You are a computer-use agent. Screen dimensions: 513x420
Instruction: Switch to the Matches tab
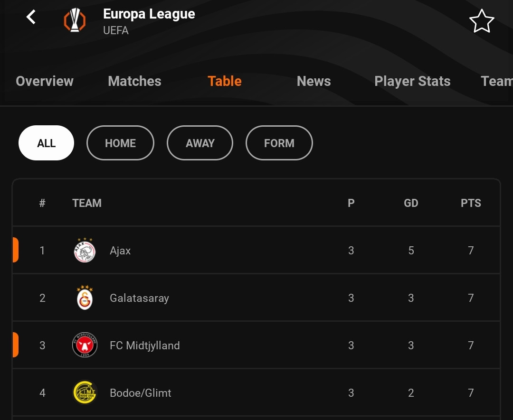tap(134, 81)
